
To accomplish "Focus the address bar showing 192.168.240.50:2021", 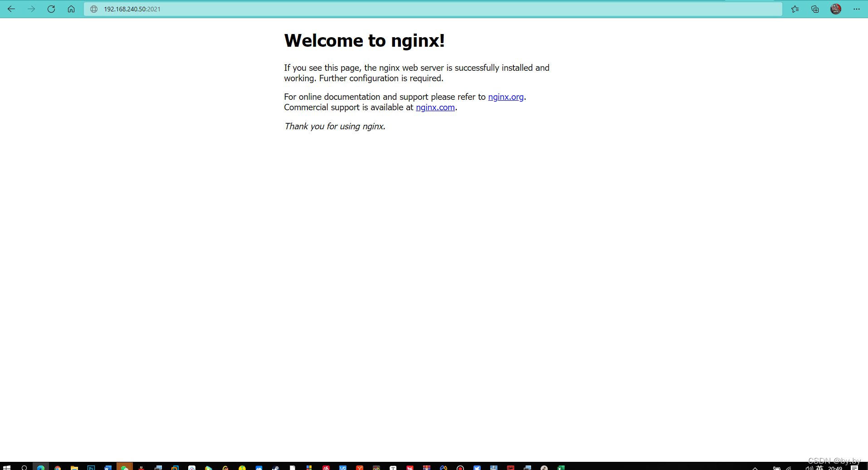I will click(433, 9).
